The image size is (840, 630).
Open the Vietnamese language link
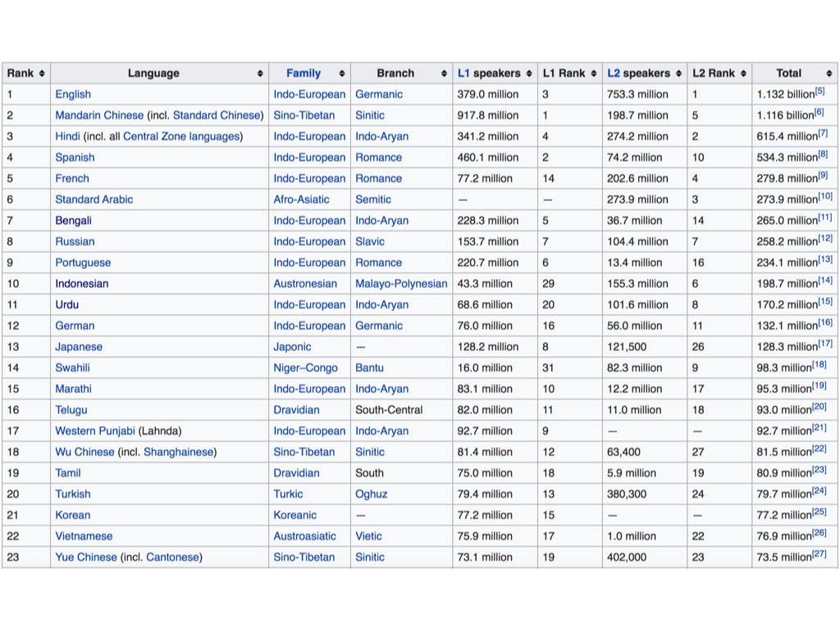[84, 536]
